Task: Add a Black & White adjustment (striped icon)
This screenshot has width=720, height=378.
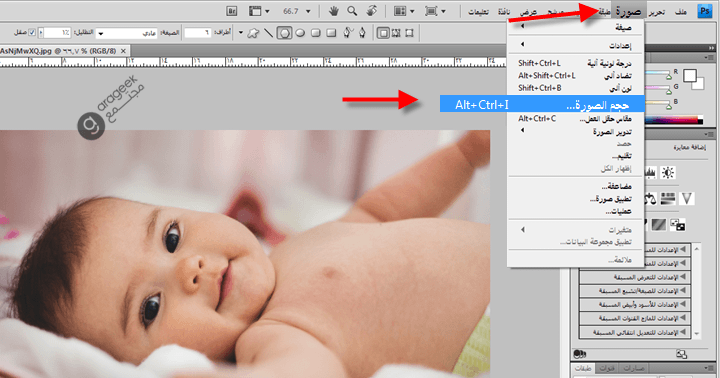Action: (668, 198)
